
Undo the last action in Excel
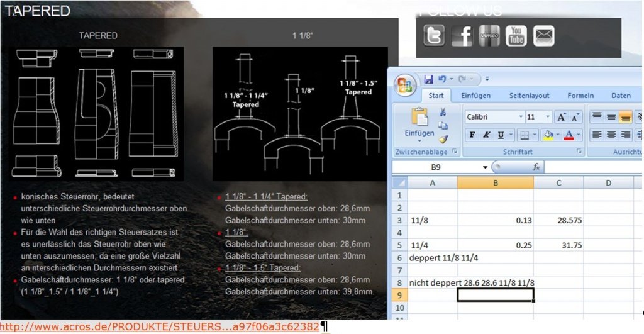pos(442,79)
